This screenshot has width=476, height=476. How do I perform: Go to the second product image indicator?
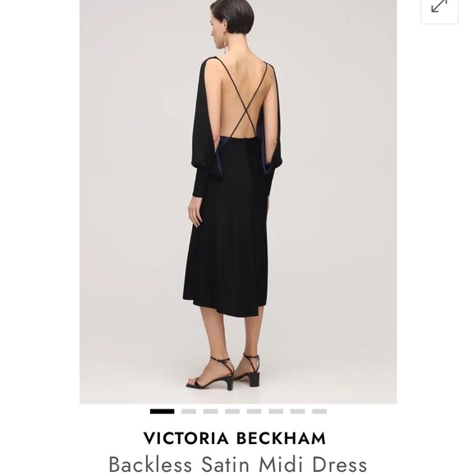(x=189, y=411)
